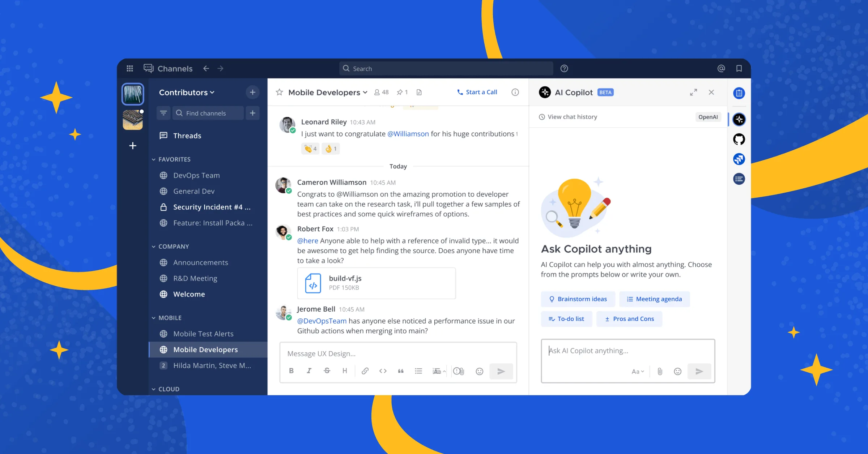Open the help question mark icon
The height and width of the screenshot is (454, 868).
pyautogui.click(x=564, y=68)
